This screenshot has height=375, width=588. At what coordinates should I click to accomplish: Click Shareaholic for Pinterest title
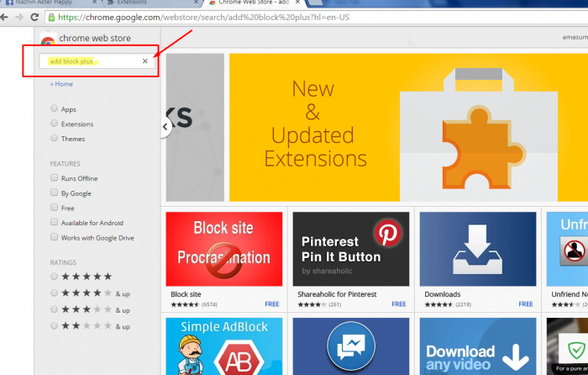tap(337, 294)
